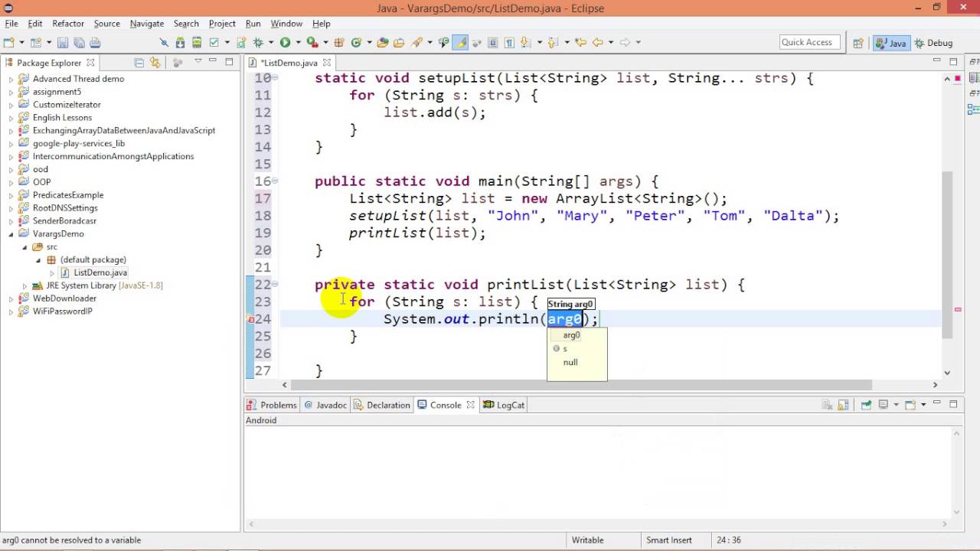
Task: Toggle the Debug perspective button
Action: click(934, 43)
